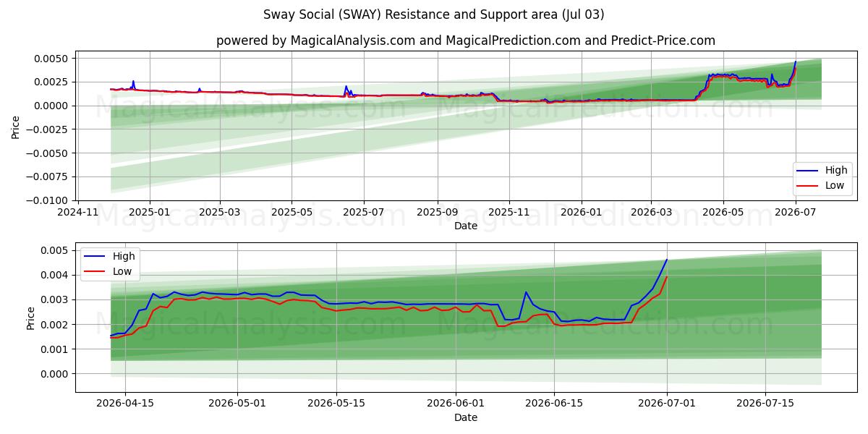Click the '2024-11' x-axis label
Viewport: 868px width, 434px height.
[x=78, y=213]
